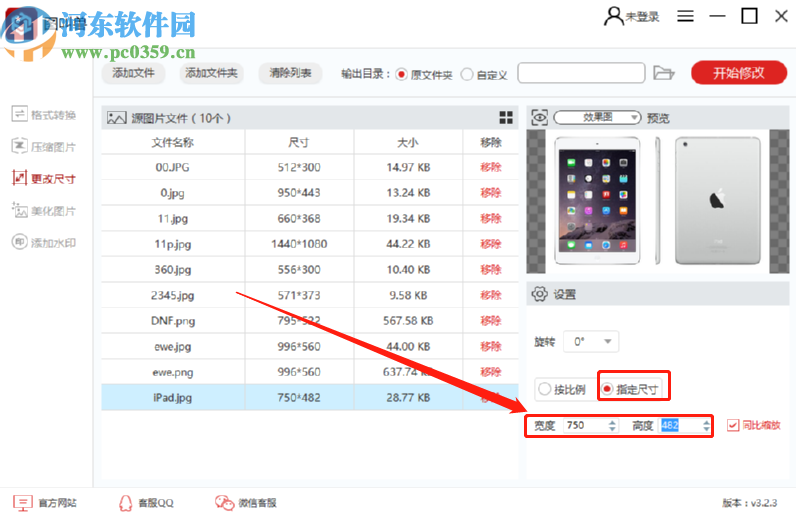Remove 0.jpg from the list
This screenshot has width=796, height=516.
[490, 192]
